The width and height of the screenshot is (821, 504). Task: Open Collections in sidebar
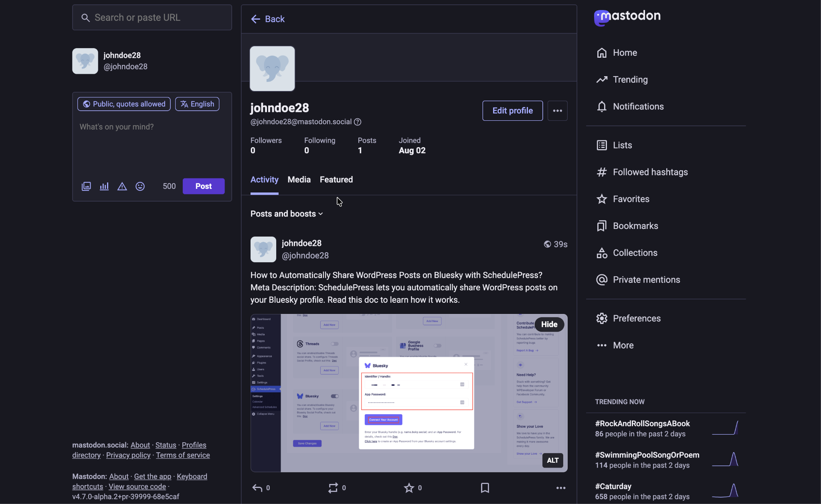[627, 253]
